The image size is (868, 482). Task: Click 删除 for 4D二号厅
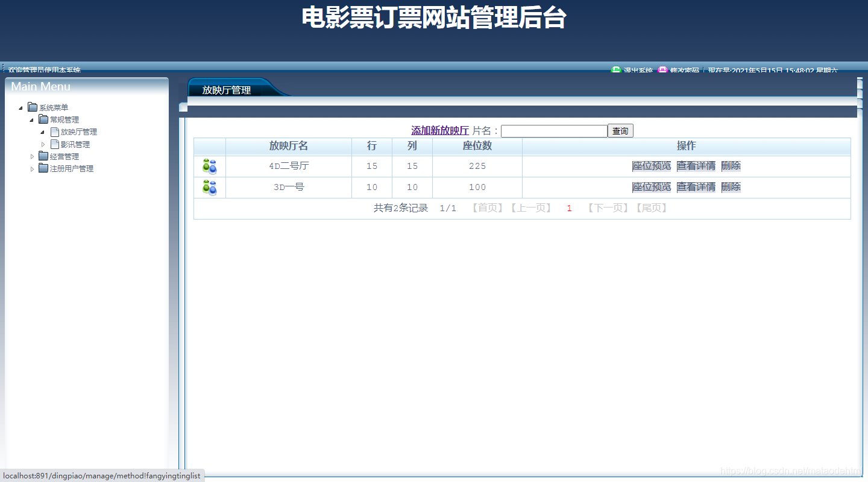point(731,166)
